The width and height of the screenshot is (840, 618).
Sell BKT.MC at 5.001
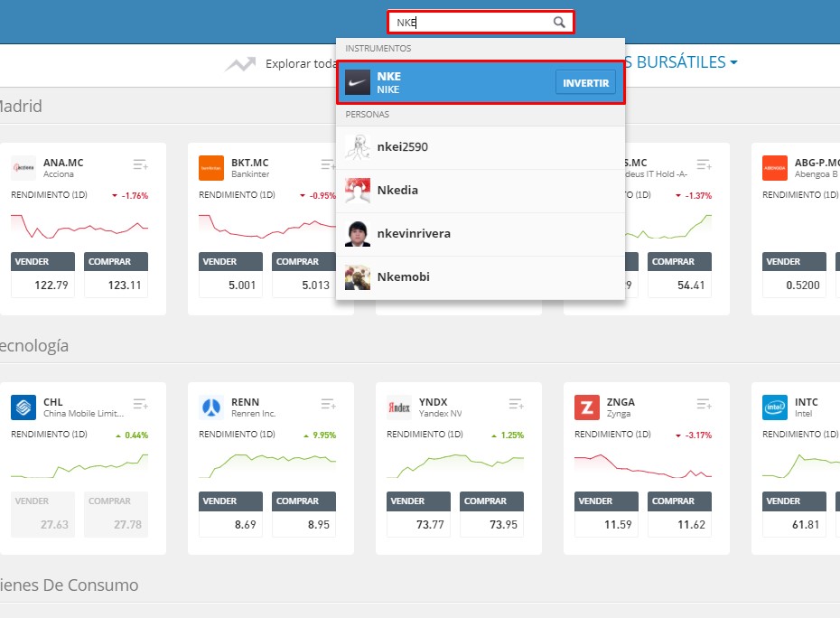[231, 275]
